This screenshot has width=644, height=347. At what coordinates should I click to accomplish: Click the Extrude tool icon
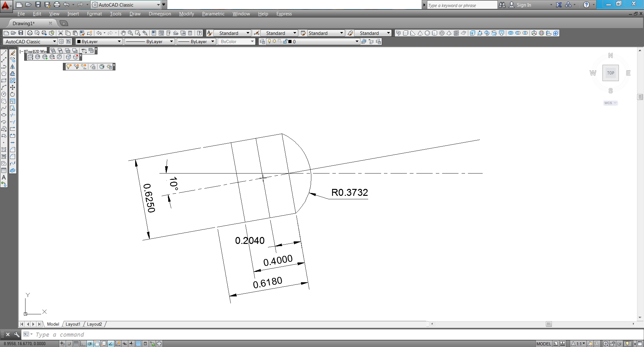click(x=473, y=33)
